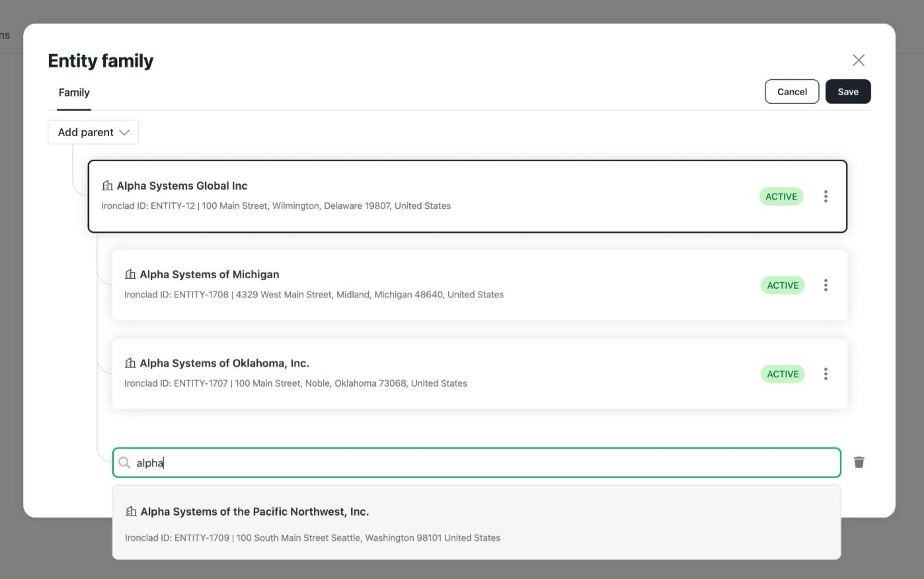The width and height of the screenshot is (924, 579).
Task: Open options menu for Alpha Systems of Oklahoma
Action: [826, 374]
